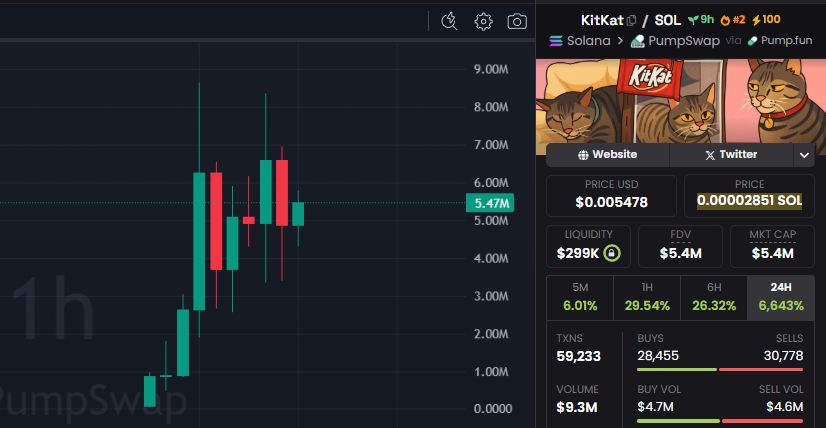The height and width of the screenshot is (428, 826).
Task: Expand more links chevron beside Twitter
Action: (x=804, y=155)
